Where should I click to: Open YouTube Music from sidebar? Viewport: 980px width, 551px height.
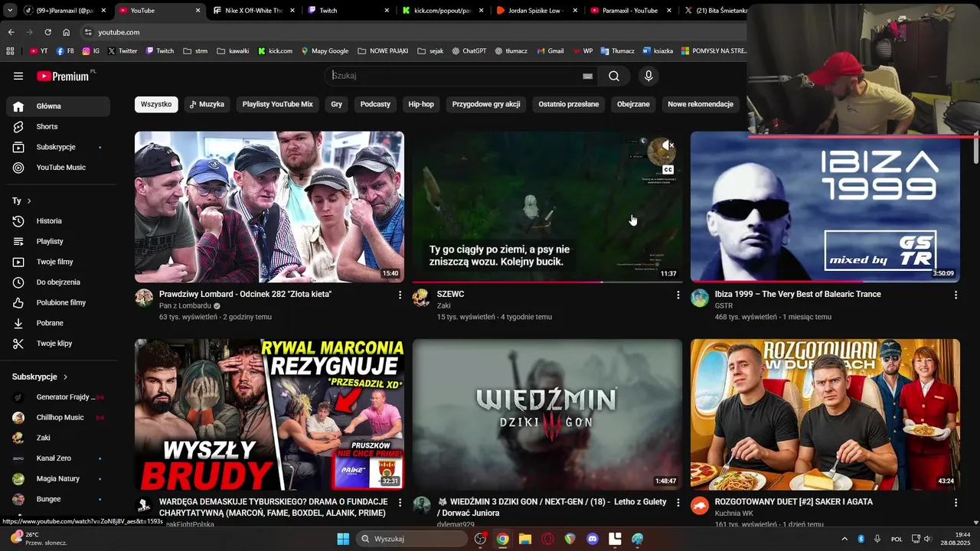pyautogui.click(x=58, y=168)
